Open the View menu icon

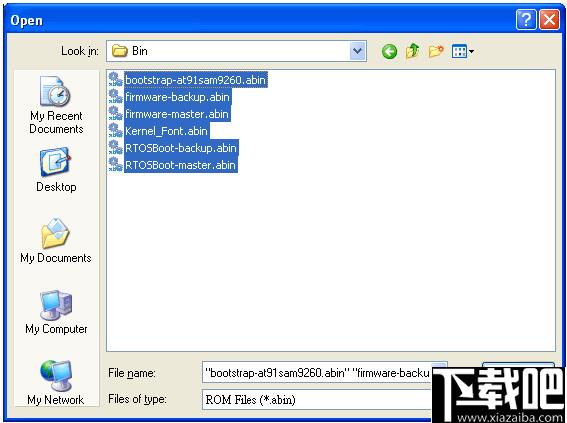[x=462, y=51]
